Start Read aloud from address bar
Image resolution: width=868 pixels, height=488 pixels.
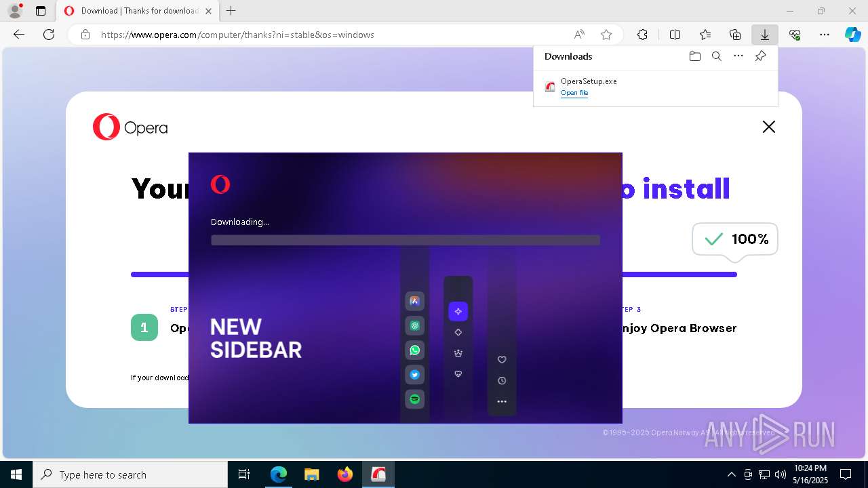579,35
